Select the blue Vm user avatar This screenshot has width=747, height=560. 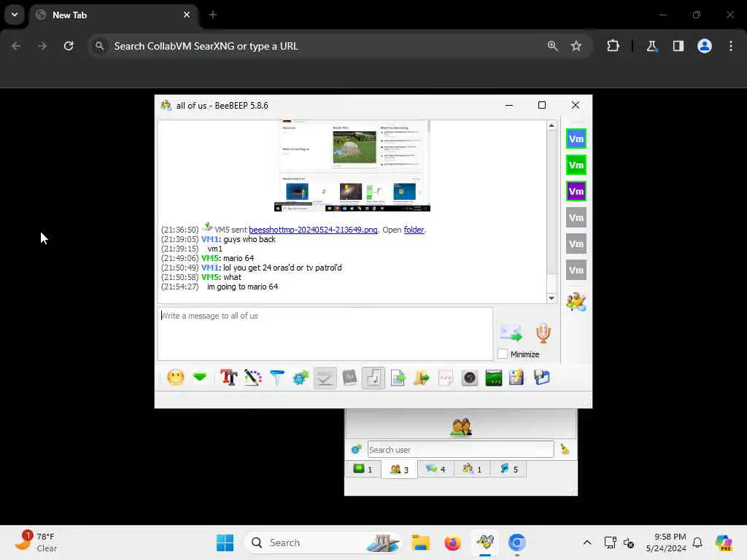[576, 139]
